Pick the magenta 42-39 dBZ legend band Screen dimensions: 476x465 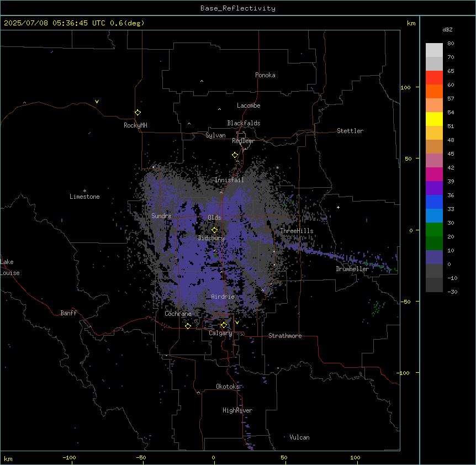point(434,175)
